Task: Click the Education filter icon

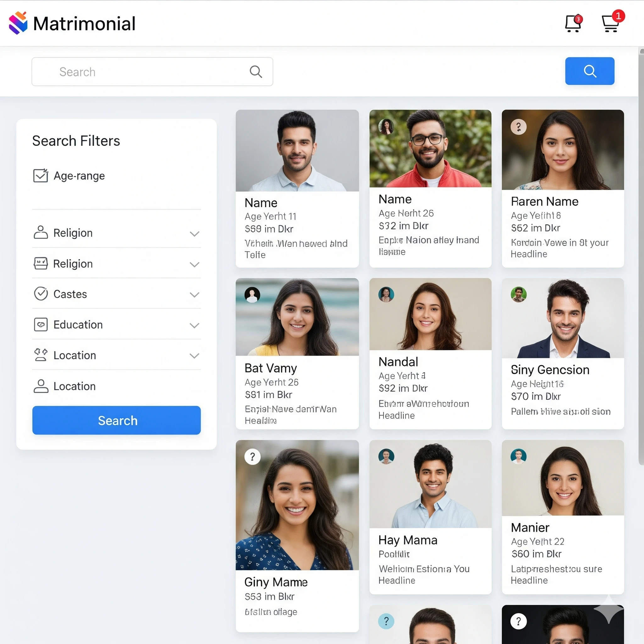Action: tap(41, 324)
